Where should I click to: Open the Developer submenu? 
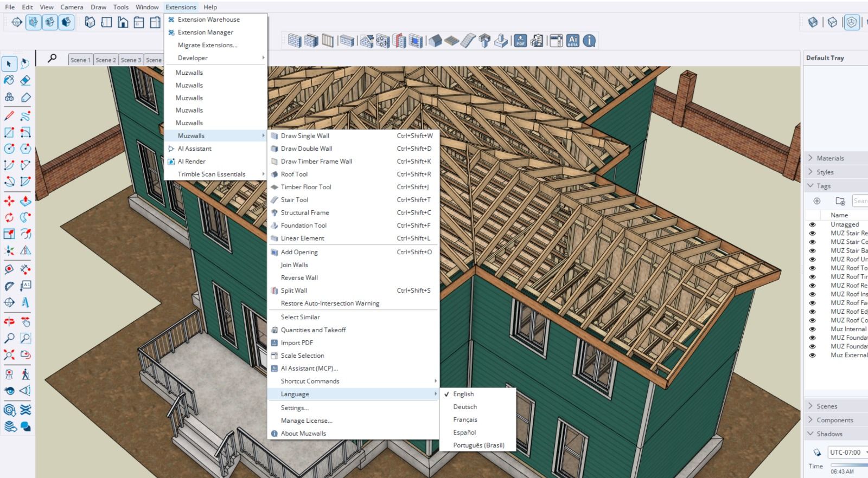(216, 58)
